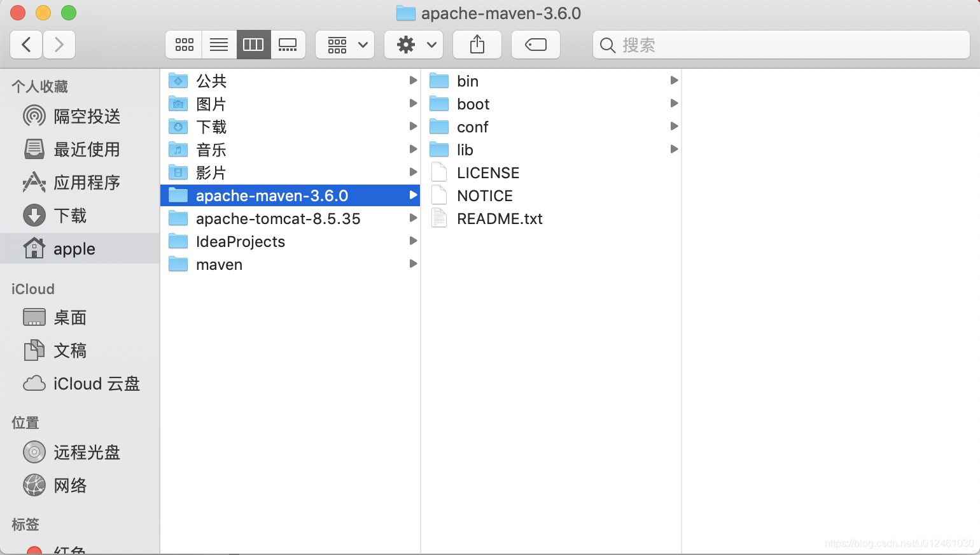The image size is (980, 555).
Task: Go forward with the right arrow button
Action: pos(59,45)
